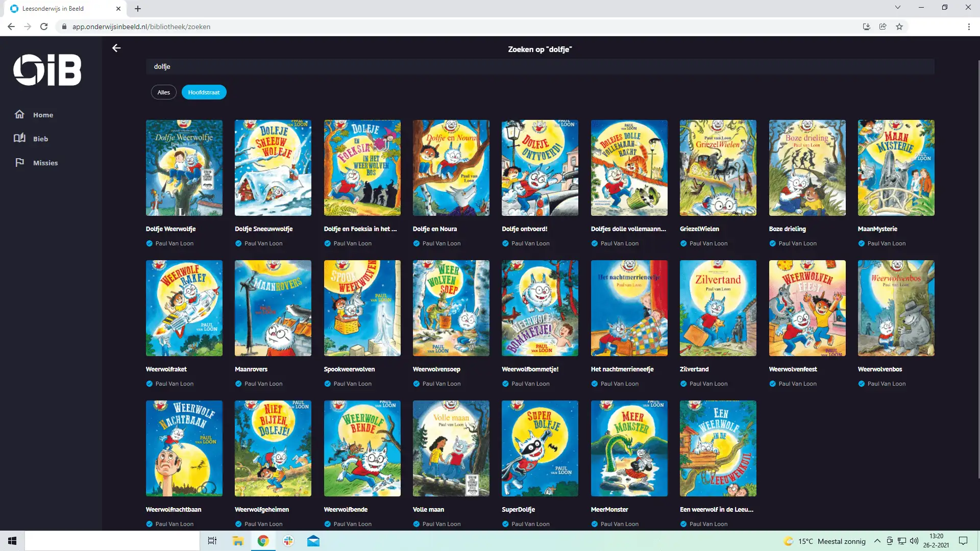Select the Alles filter
Image resolution: width=980 pixels, height=551 pixels.
164,92
